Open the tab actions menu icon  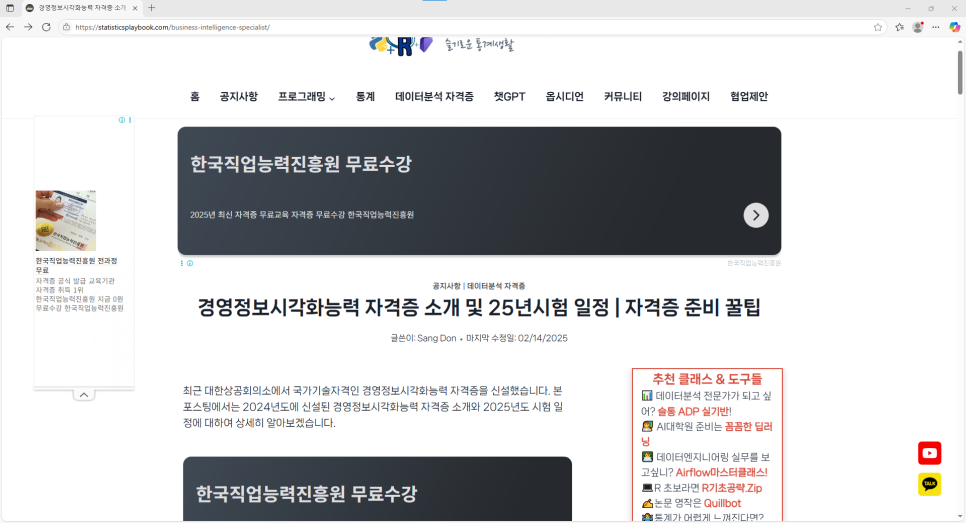pos(10,8)
